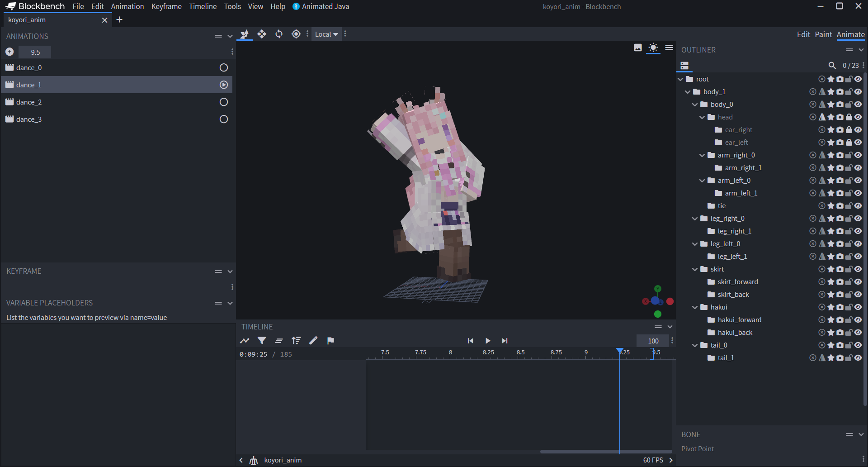This screenshot has height=467, width=868.
Task: Open the Local transform space dropdown
Action: [326, 34]
